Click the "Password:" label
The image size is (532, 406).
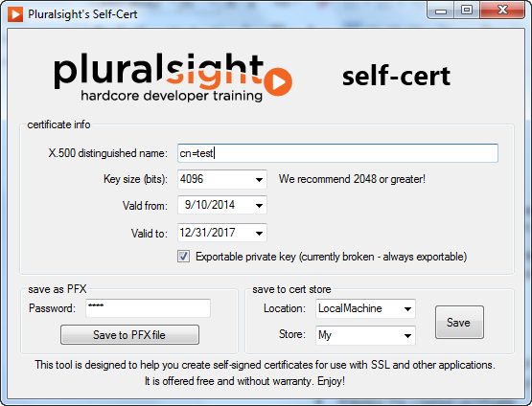click(53, 308)
